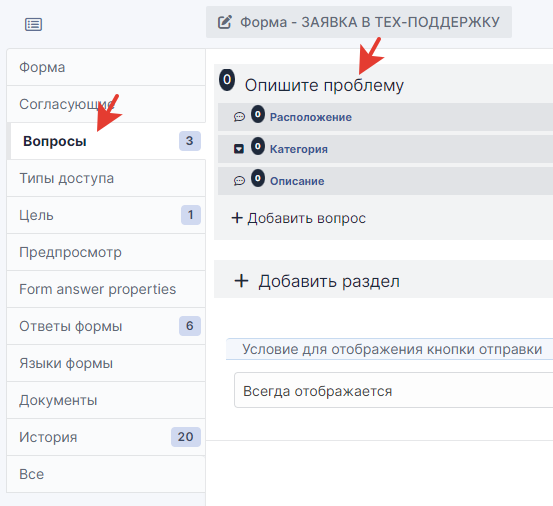This screenshot has width=553, height=506.
Task: Click the Форма - ЗАЯВКА В ТЕХ-ПОДДЕРЖКУ button
Action: (x=359, y=22)
